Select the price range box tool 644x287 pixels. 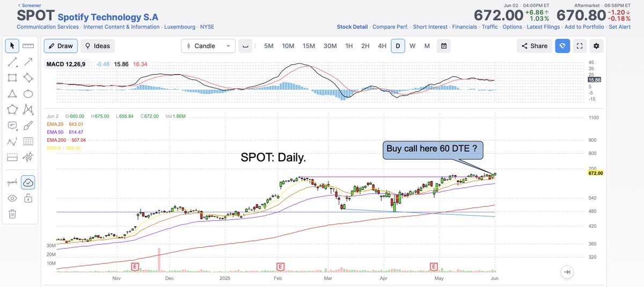(12, 157)
